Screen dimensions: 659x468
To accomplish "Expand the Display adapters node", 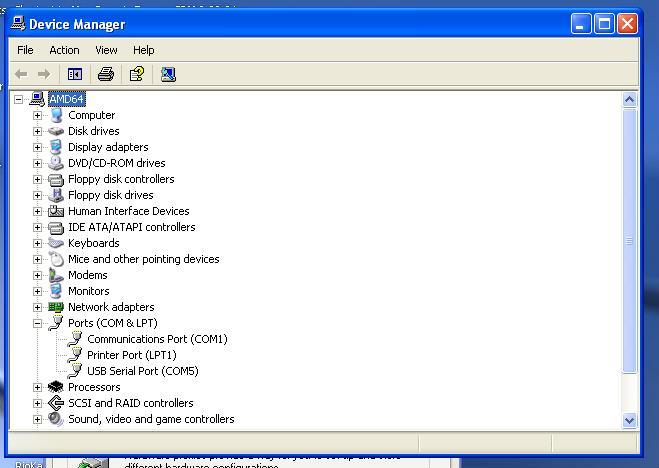I will pos(37,147).
